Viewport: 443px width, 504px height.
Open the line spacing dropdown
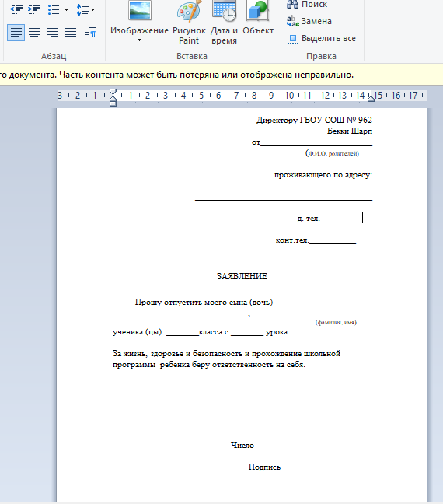85,9
